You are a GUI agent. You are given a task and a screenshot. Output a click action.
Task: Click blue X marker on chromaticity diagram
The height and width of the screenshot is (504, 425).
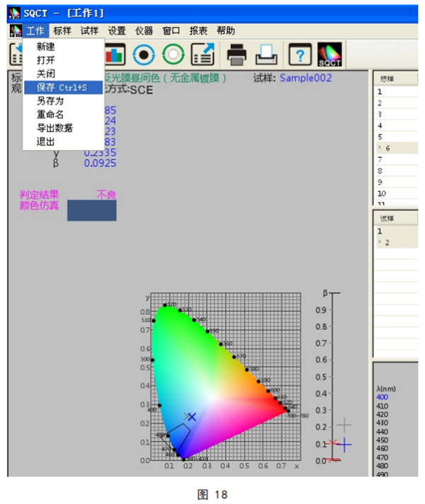[191, 417]
